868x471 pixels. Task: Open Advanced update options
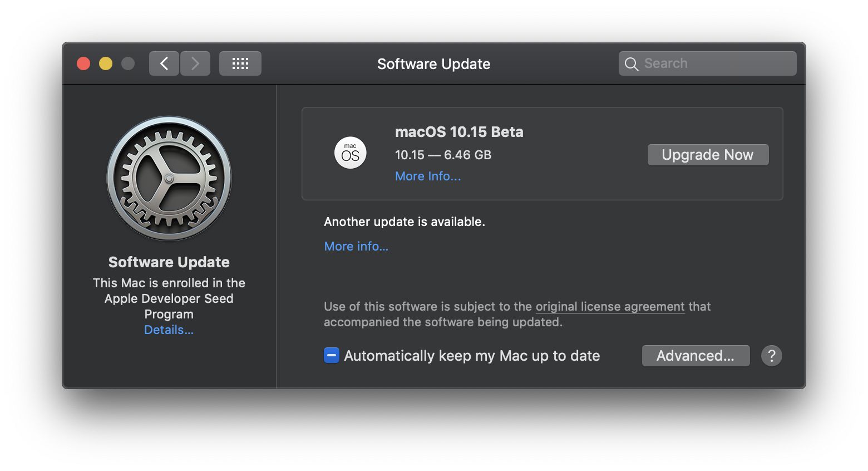coord(696,355)
